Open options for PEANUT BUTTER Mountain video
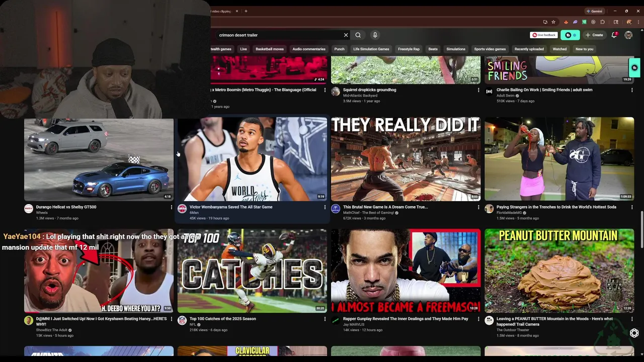The image size is (644, 362). click(x=632, y=319)
